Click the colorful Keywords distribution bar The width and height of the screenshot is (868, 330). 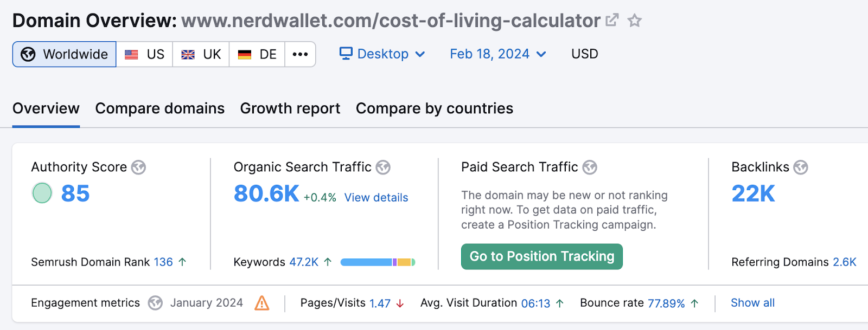[378, 262]
